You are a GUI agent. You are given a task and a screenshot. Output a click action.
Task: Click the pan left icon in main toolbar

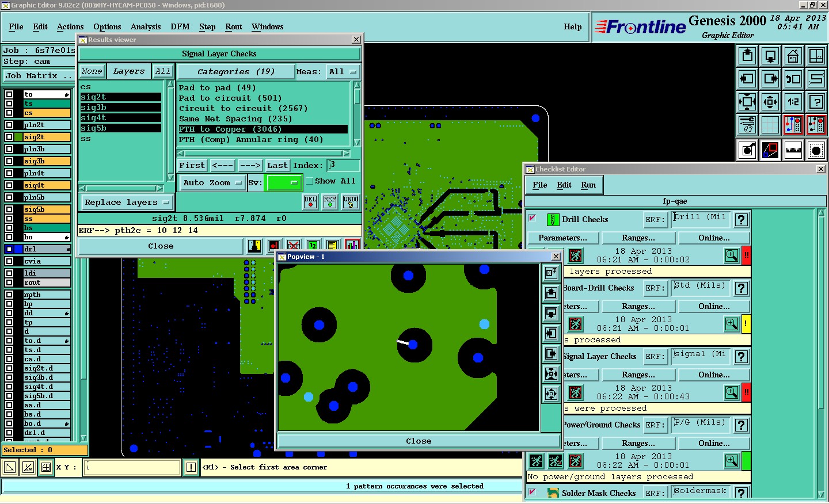tap(747, 79)
